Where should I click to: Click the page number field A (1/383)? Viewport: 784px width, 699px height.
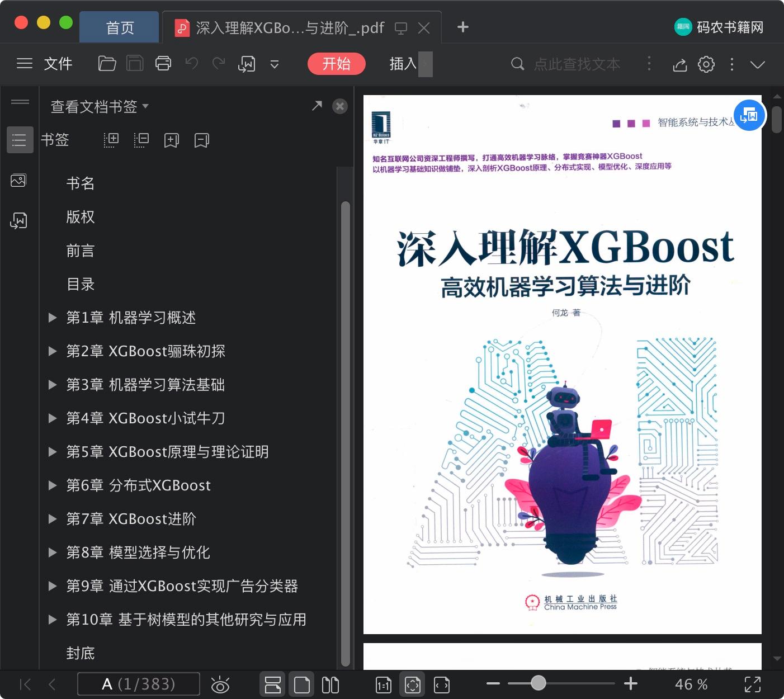tap(139, 684)
